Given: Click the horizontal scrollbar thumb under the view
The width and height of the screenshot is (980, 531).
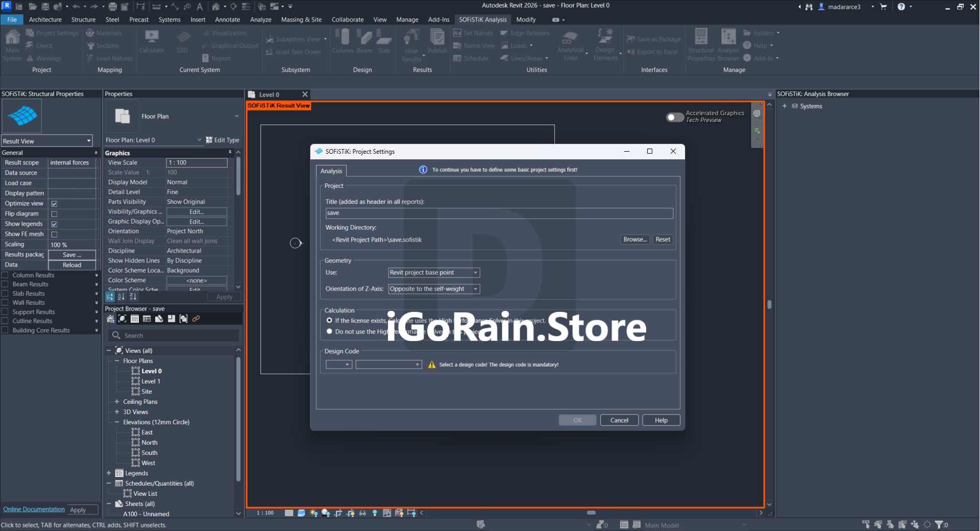Looking at the screenshot, I should (x=591, y=513).
